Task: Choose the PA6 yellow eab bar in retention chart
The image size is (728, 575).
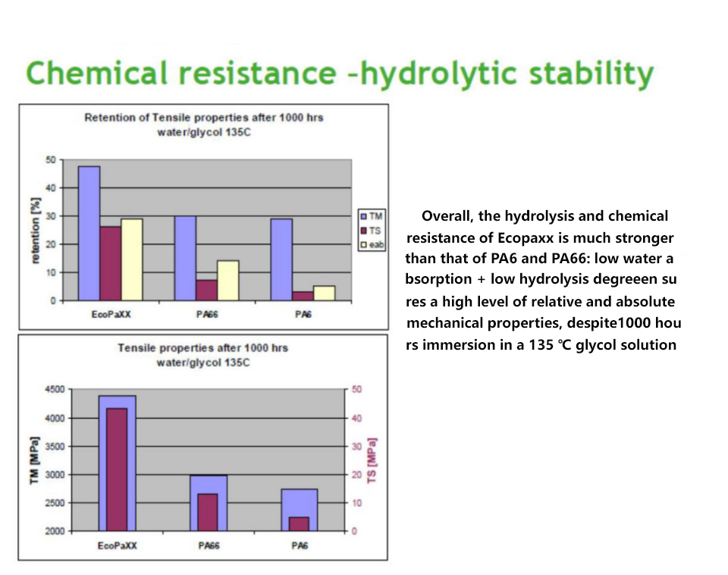Action: click(x=324, y=294)
